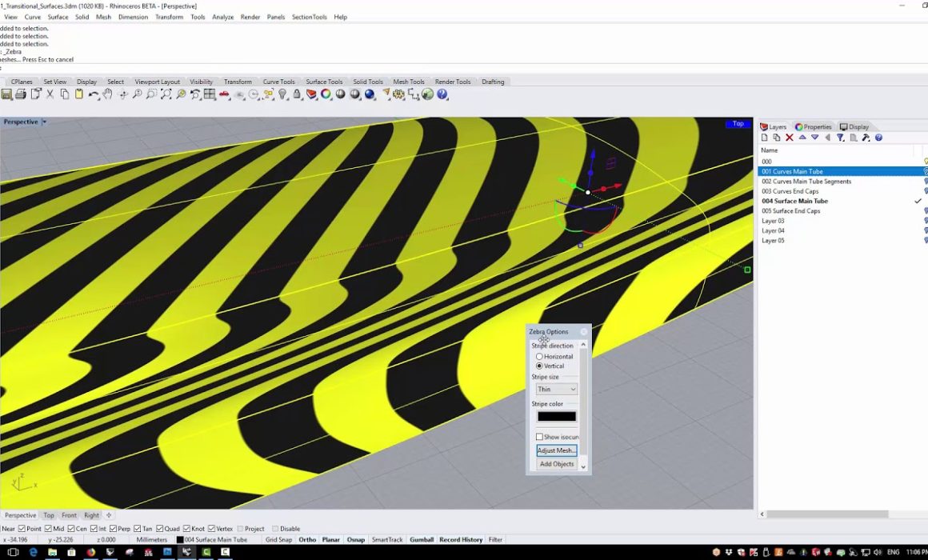Move layer up with the up triangle icon
The image size is (928, 560).
tap(802, 138)
